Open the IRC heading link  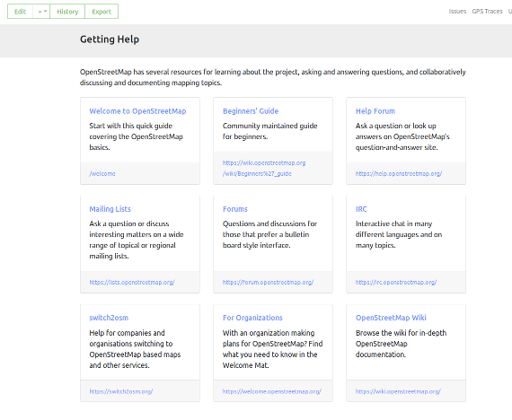pos(361,209)
